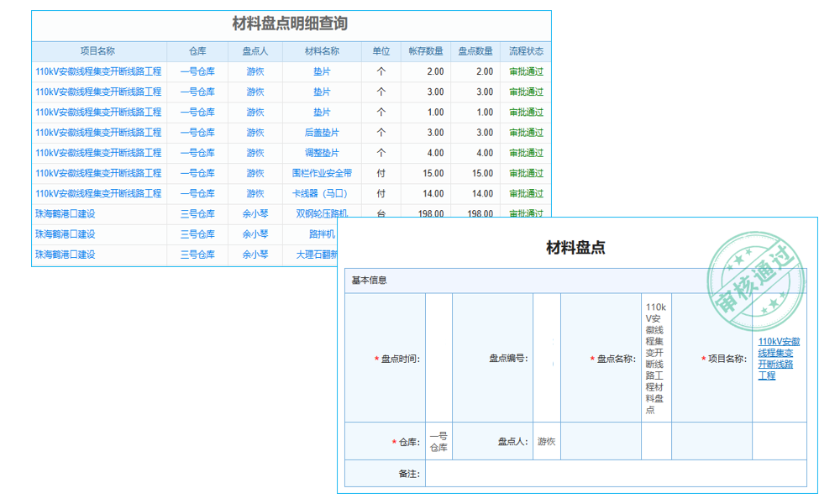840x504 pixels.
Task: Select the 三号仓库 warehouse link
Action: tap(197, 213)
